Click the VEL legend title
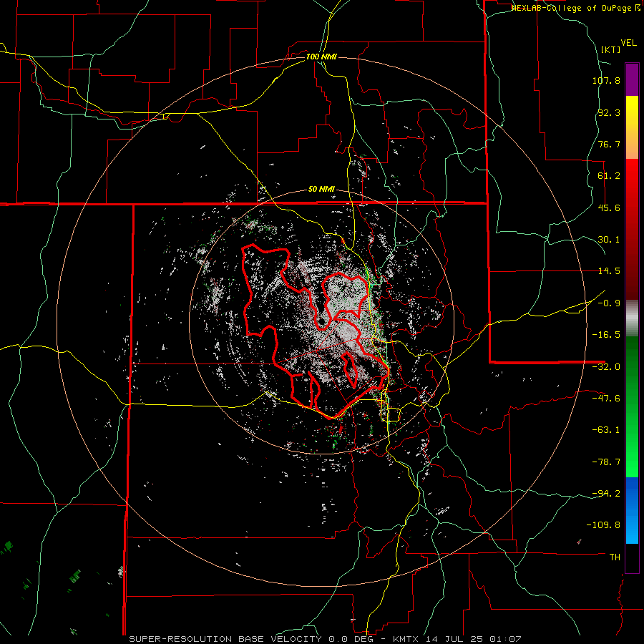Screen dimensions: 644x644 (629, 43)
